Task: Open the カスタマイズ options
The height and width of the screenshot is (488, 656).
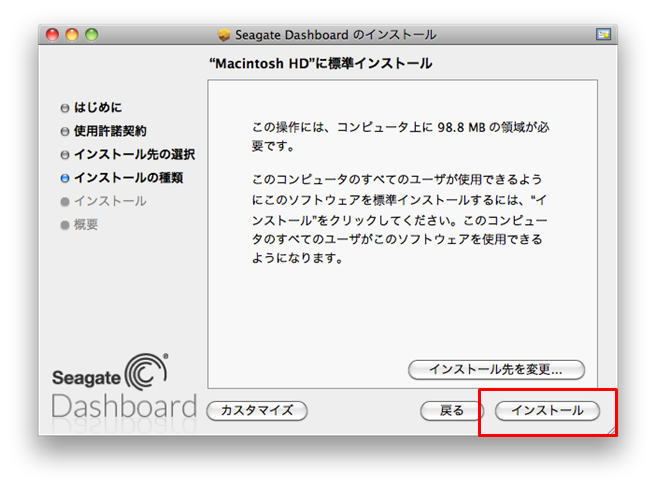Action: 257,410
